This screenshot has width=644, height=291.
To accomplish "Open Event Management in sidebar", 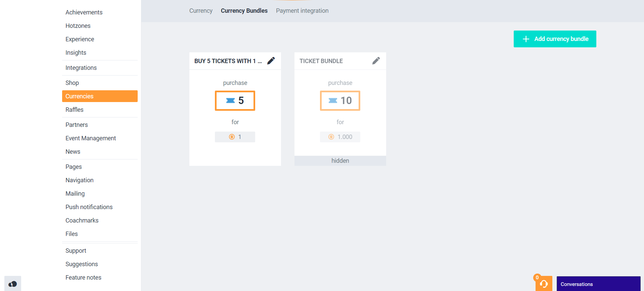I will click(x=91, y=138).
